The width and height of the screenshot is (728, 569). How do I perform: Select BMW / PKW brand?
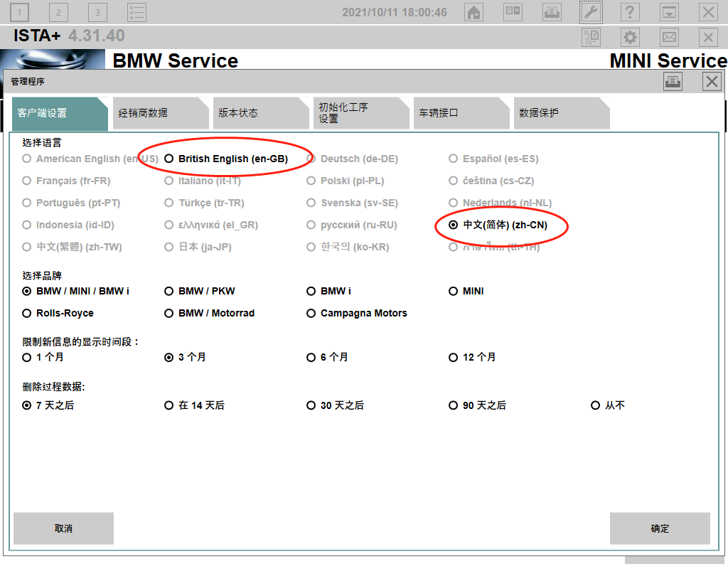point(199,291)
